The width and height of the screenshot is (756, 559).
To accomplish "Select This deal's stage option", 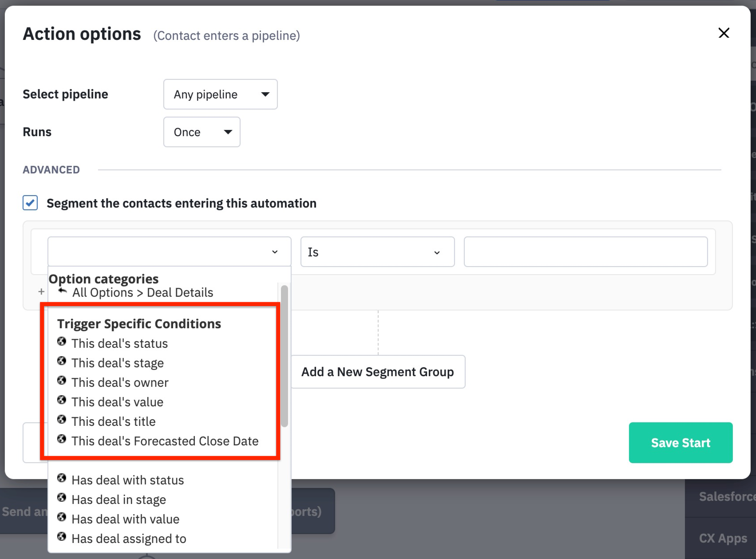I will pyautogui.click(x=118, y=363).
